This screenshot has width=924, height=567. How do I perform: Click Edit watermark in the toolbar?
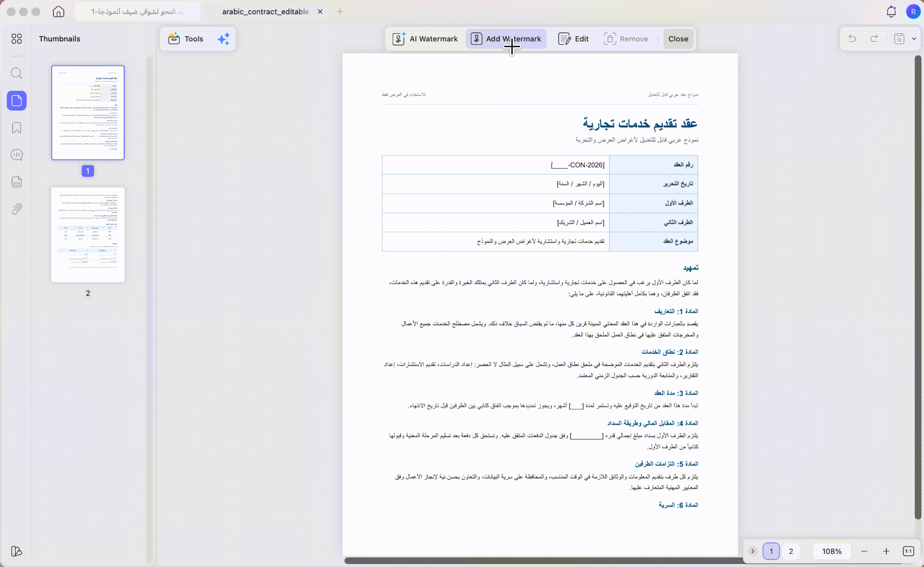(574, 39)
